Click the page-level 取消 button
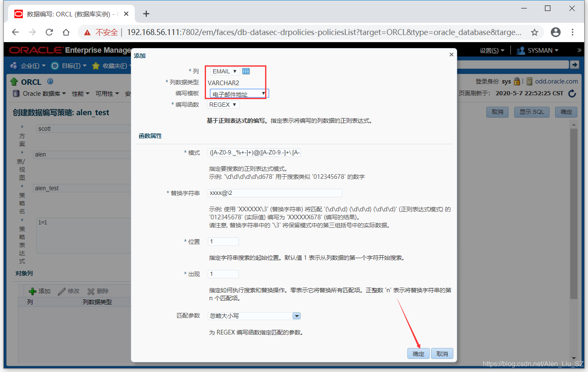This screenshot has height=372, width=588. pos(497,112)
